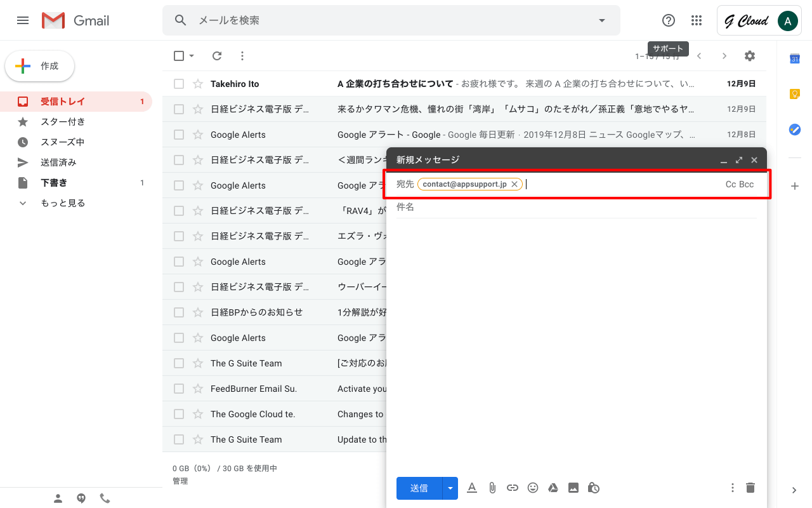
Task: Show search options dropdown
Action: coord(602,20)
